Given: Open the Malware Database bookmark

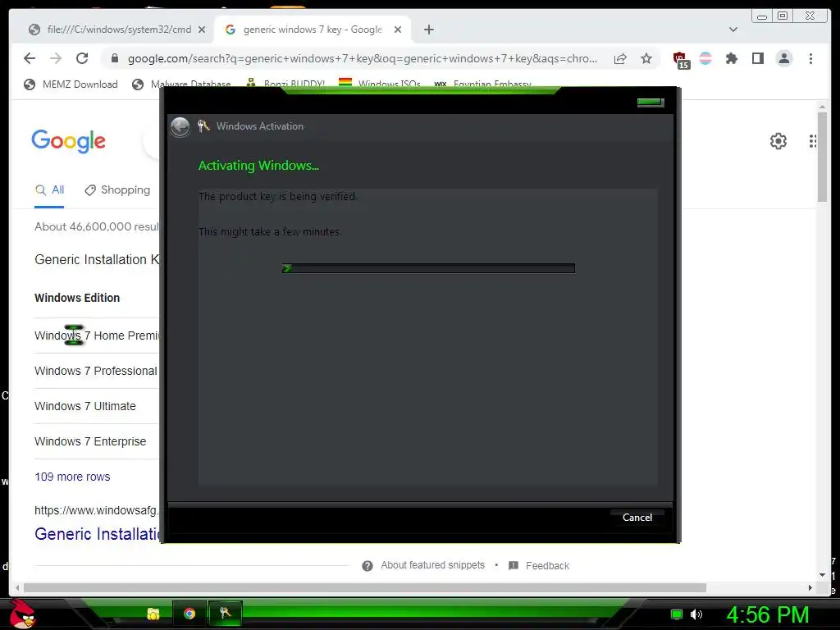Looking at the screenshot, I should [x=181, y=84].
